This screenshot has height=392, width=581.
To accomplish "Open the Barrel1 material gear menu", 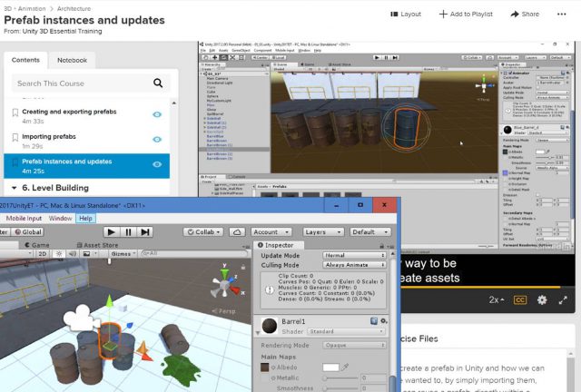I will (x=384, y=321).
